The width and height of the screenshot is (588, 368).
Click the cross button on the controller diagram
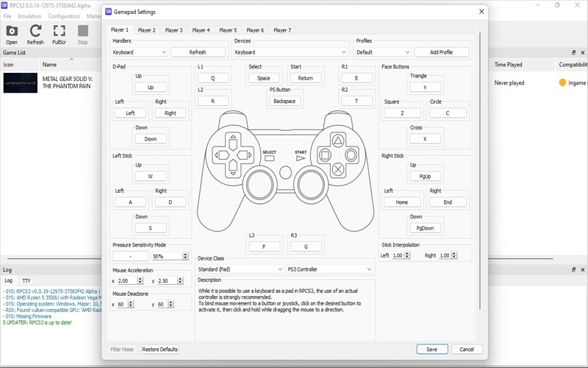338,169
